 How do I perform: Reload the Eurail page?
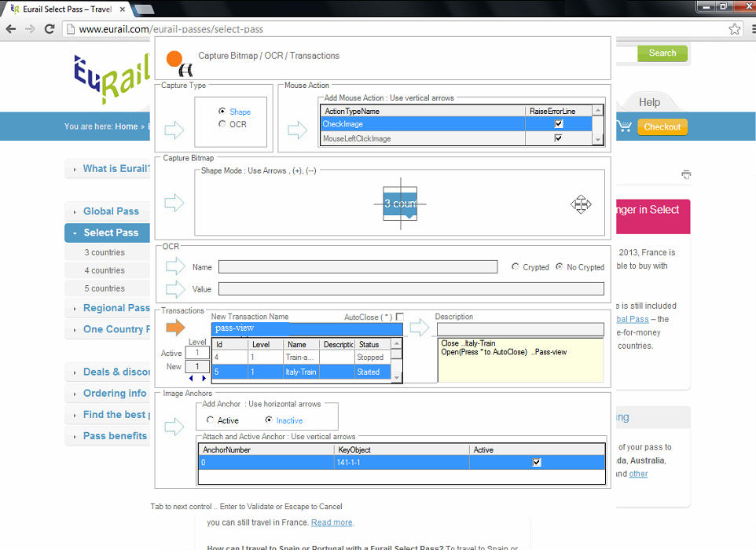tap(50, 29)
